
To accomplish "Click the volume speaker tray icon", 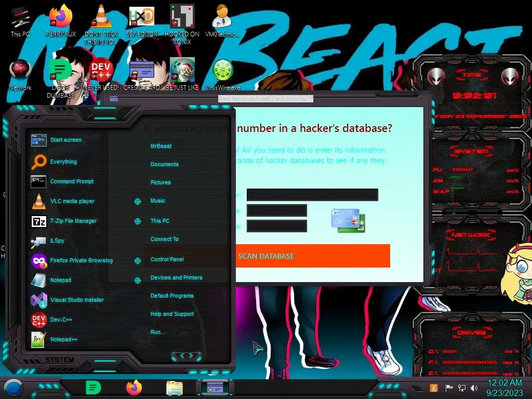I will (474, 388).
